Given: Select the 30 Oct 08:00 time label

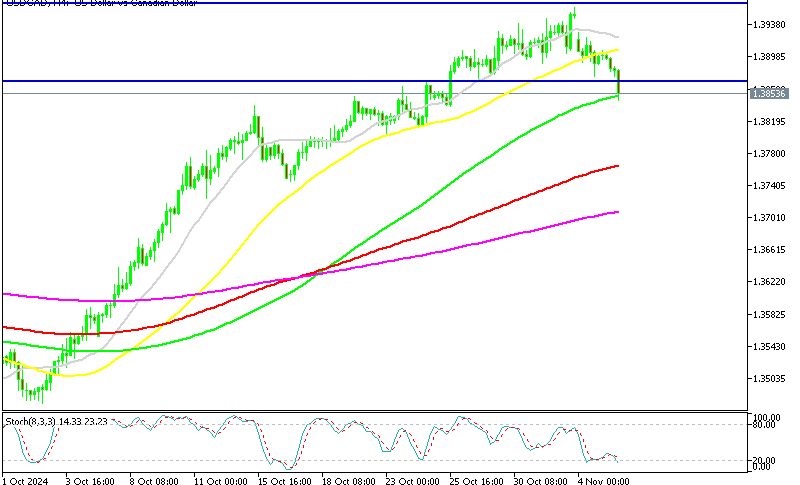Looking at the screenshot, I should [540, 481].
